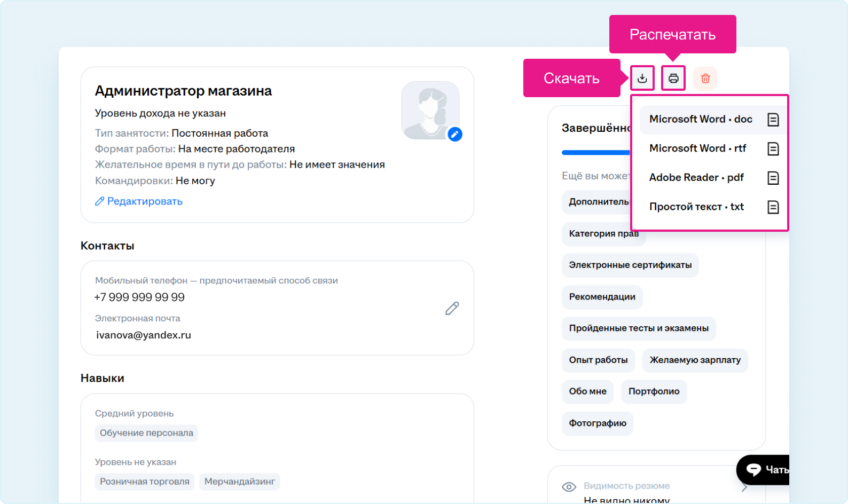The width and height of the screenshot is (848, 504).
Task: Click the Электронные сертификаты chip
Action: pos(630,265)
